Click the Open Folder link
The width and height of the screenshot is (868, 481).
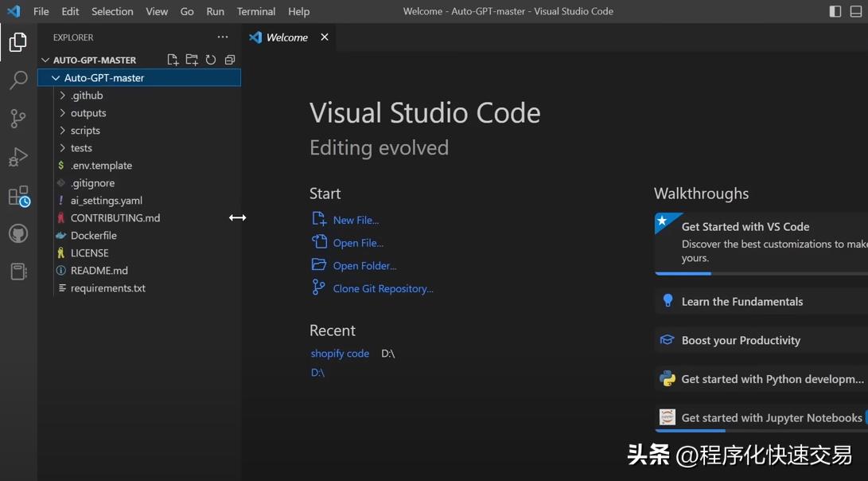point(364,266)
